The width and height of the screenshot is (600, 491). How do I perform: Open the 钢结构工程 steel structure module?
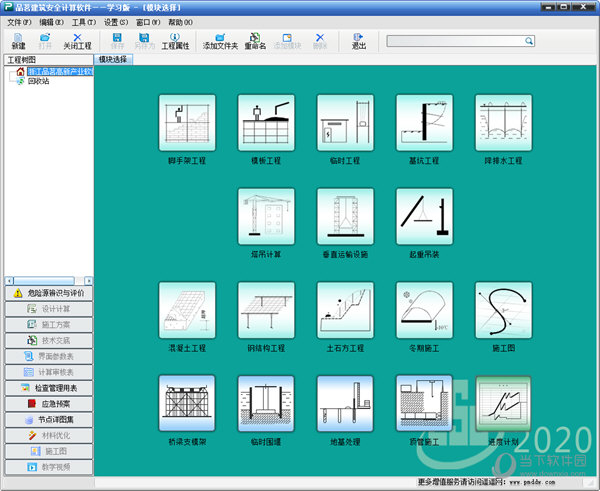coord(266,310)
